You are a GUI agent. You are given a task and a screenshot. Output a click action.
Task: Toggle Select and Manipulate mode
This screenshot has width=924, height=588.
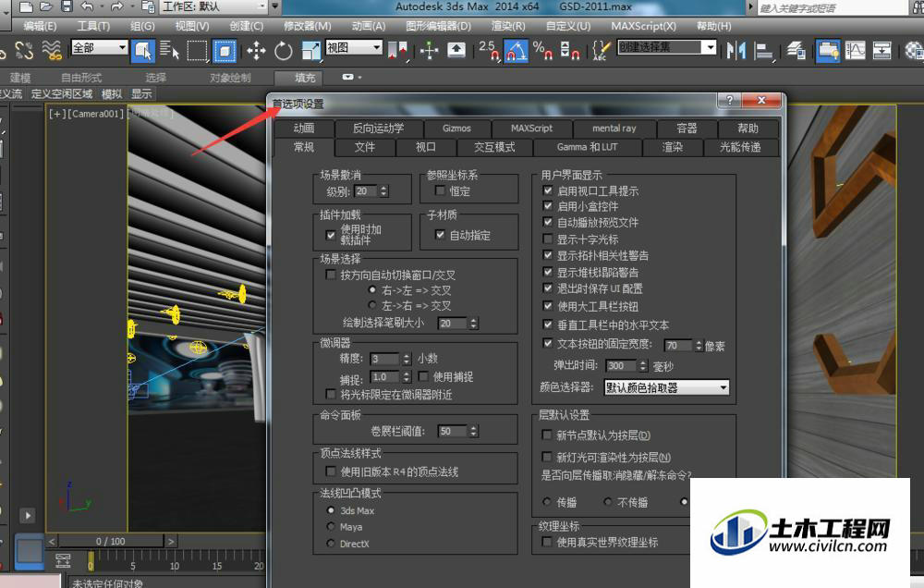[x=429, y=51]
